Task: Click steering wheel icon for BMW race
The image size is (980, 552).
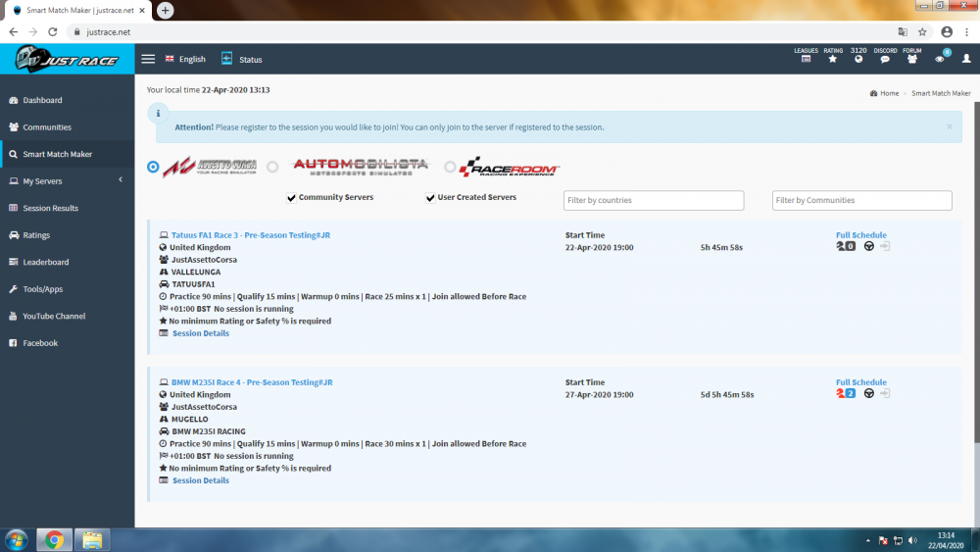Action: click(868, 393)
